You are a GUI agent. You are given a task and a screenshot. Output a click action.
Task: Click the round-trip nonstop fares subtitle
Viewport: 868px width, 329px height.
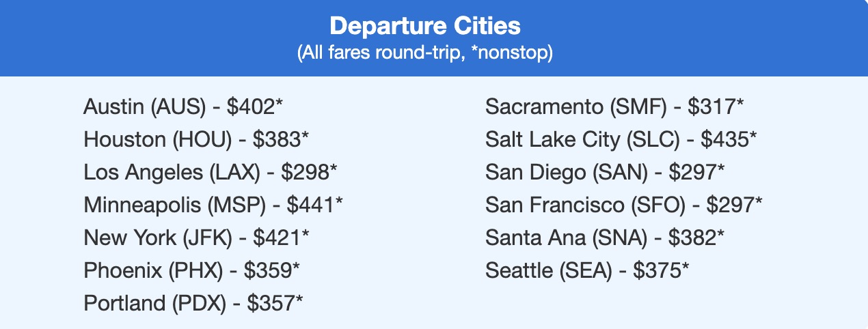pos(424,53)
